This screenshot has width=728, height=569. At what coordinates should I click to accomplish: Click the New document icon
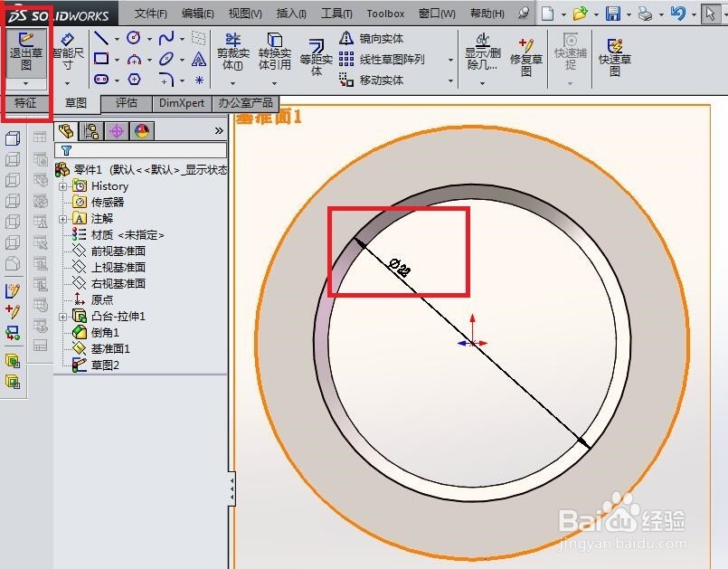548,14
